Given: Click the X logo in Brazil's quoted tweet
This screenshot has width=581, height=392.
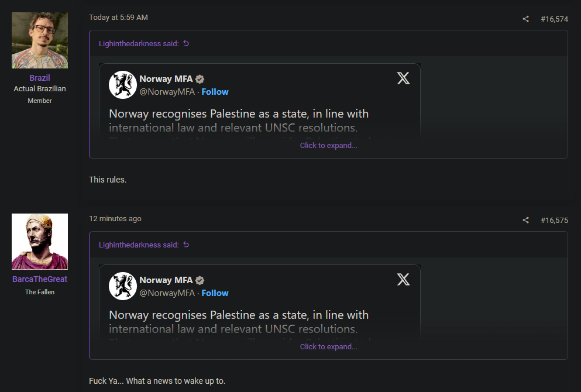Looking at the screenshot, I should pos(403,78).
